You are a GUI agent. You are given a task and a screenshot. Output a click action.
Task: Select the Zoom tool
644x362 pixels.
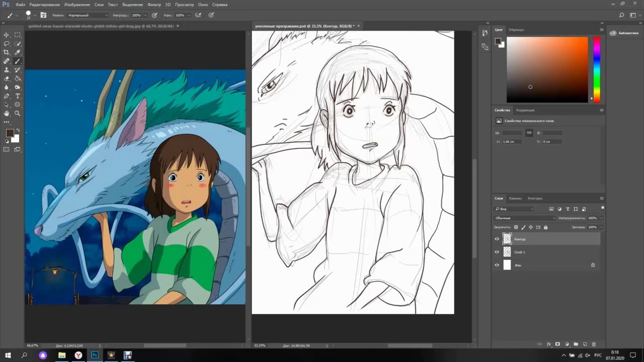[18, 113]
